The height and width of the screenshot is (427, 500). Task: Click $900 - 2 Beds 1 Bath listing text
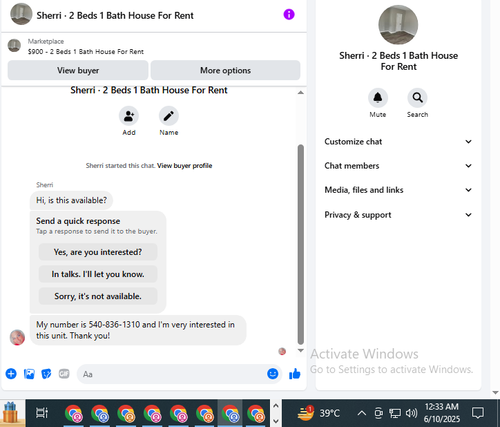(x=86, y=52)
